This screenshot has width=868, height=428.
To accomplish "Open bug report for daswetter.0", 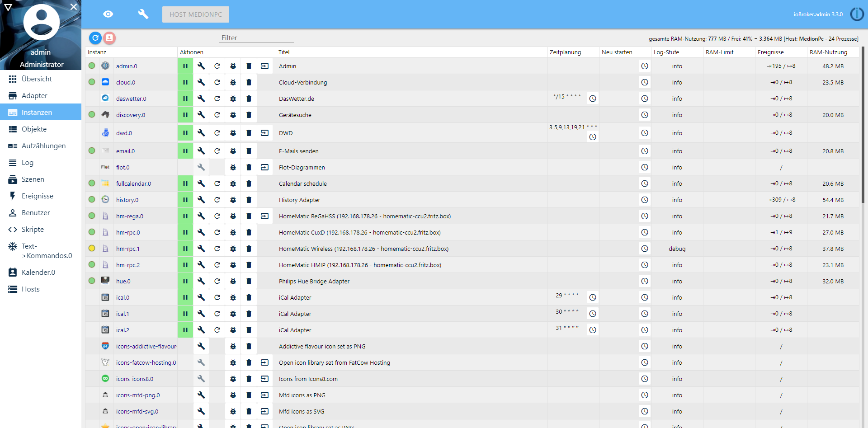I will [233, 99].
